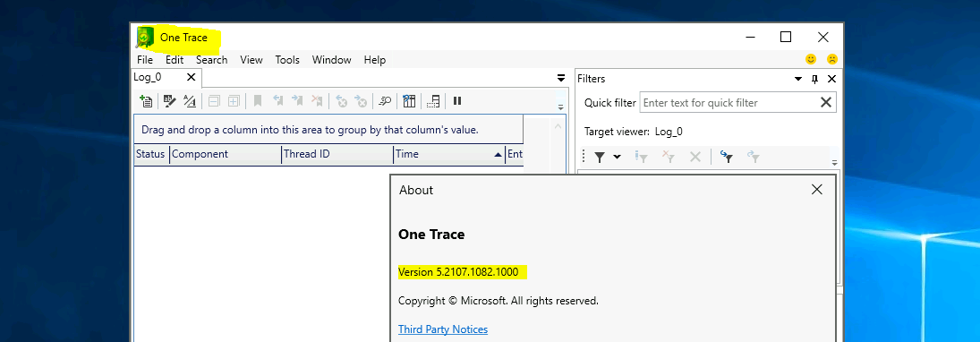This screenshot has height=342, width=980.
Task: Open the column chooser icon
Action: (409, 100)
